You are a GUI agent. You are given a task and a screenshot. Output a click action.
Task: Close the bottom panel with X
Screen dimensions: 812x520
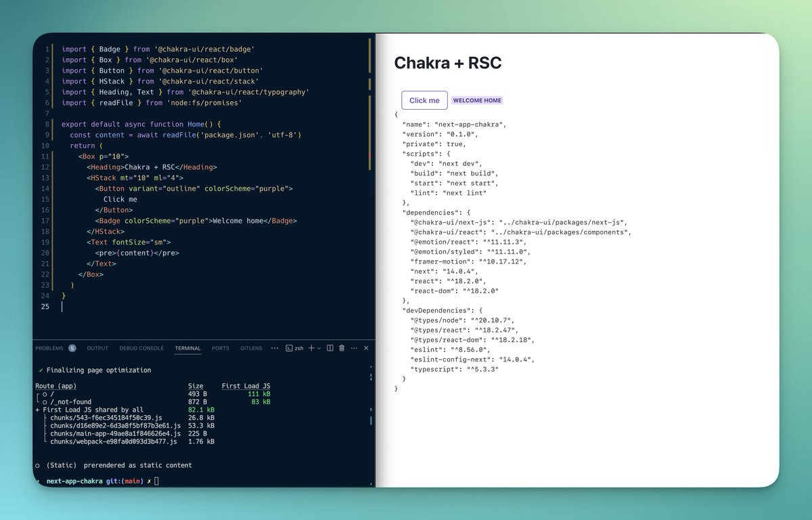[366, 348]
